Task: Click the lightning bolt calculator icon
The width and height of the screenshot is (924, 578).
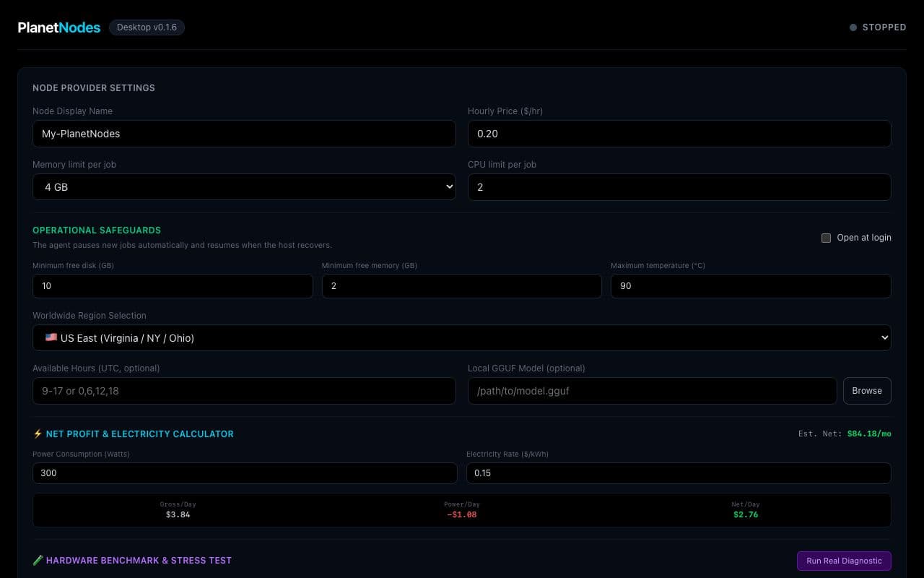Action: point(38,434)
